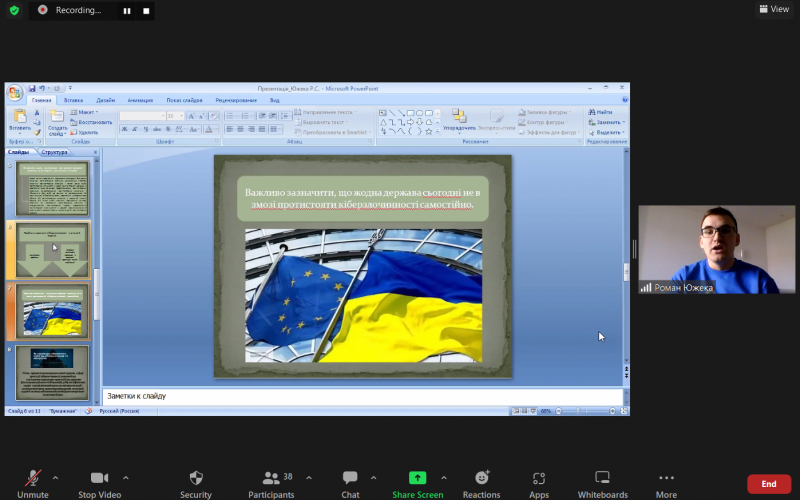The width and height of the screenshot is (800, 500).
Task: Open the More options menu
Action: click(666, 484)
